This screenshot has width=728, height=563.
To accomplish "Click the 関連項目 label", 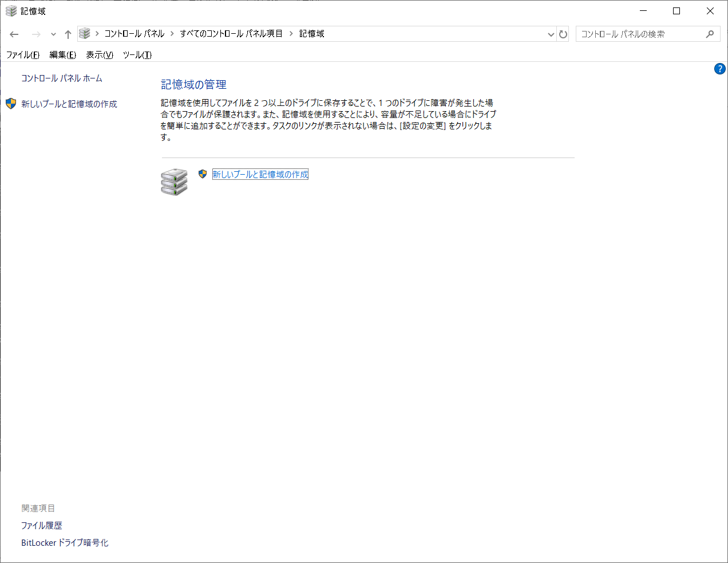I will (x=38, y=509).
